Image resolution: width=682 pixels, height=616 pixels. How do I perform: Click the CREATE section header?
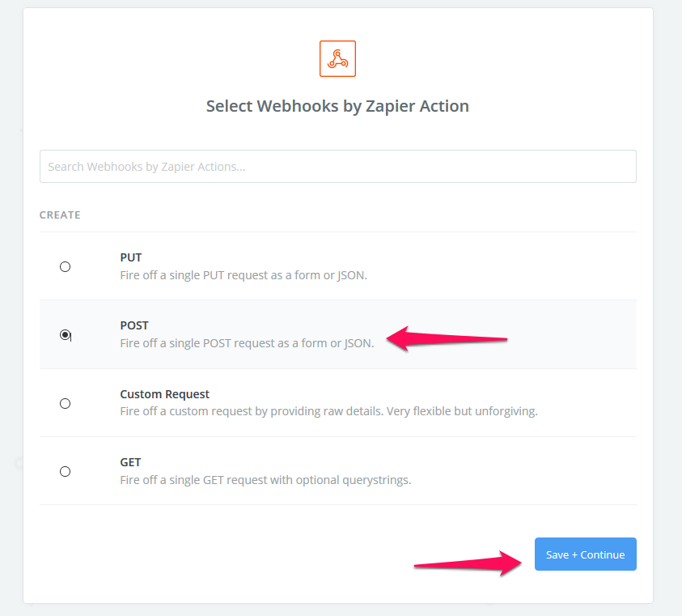60,215
